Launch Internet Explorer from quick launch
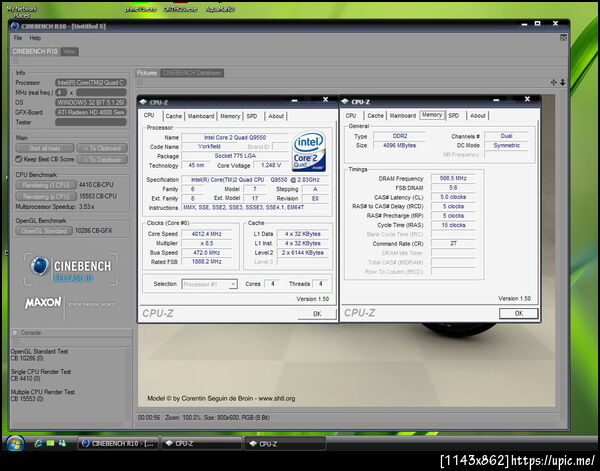The height and width of the screenshot is (471, 600). point(38,443)
